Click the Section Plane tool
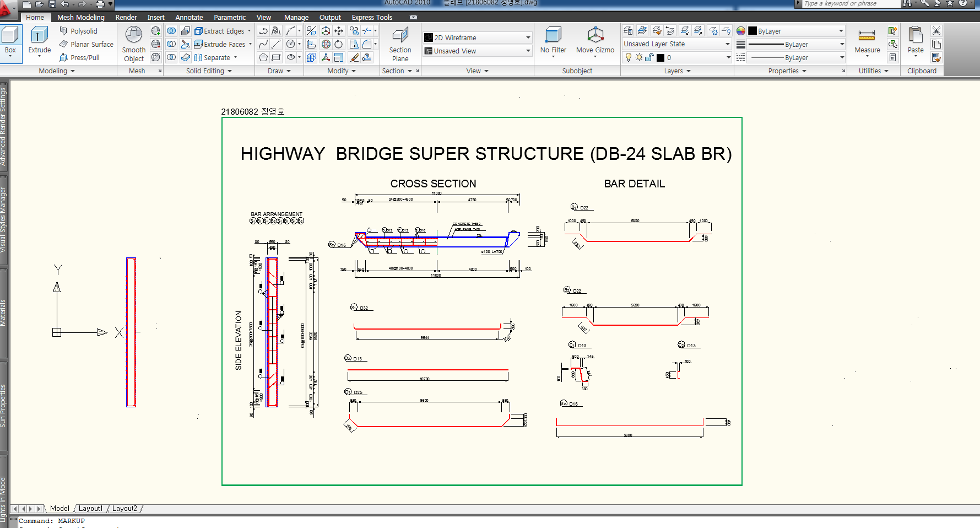Viewport: 980px width, 528px height. 400,44
